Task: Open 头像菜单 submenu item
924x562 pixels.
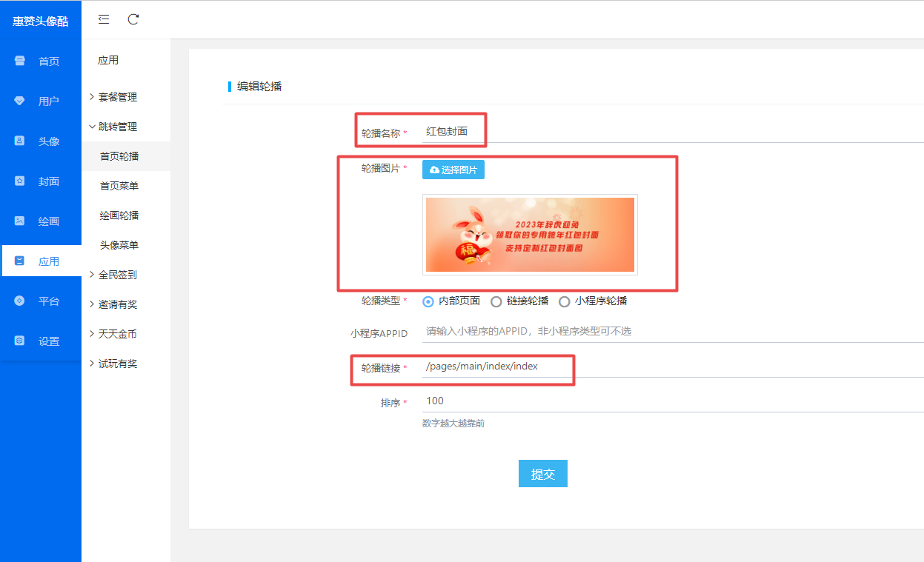Action: [x=126, y=245]
